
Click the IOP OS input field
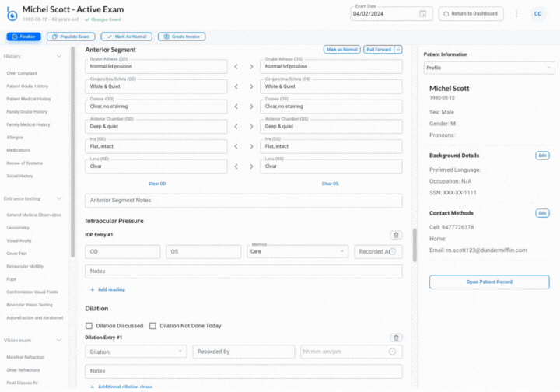203,252
